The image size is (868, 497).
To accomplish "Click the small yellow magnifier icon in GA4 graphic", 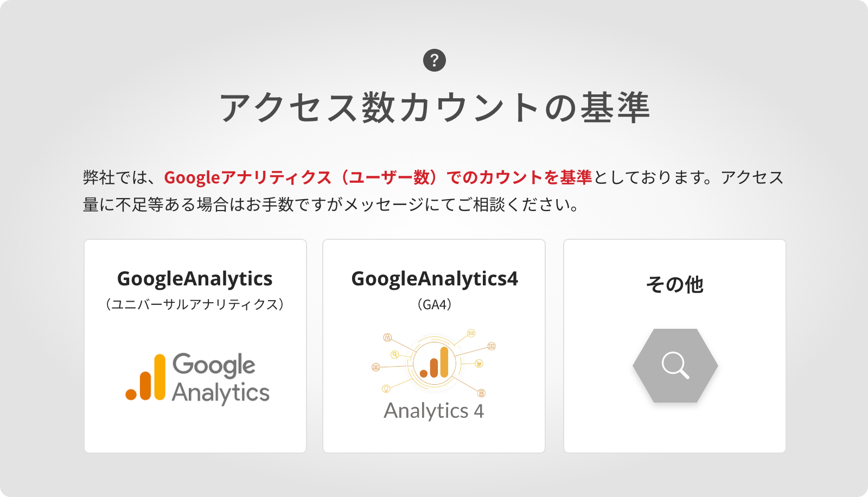I will [x=395, y=355].
